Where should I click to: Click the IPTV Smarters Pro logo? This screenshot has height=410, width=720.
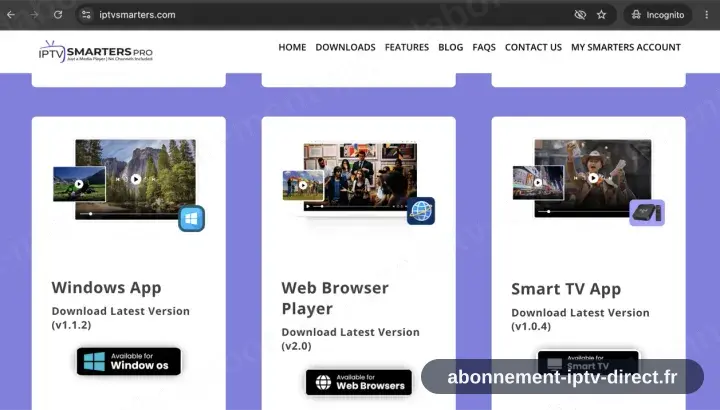pyautogui.click(x=96, y=51)
